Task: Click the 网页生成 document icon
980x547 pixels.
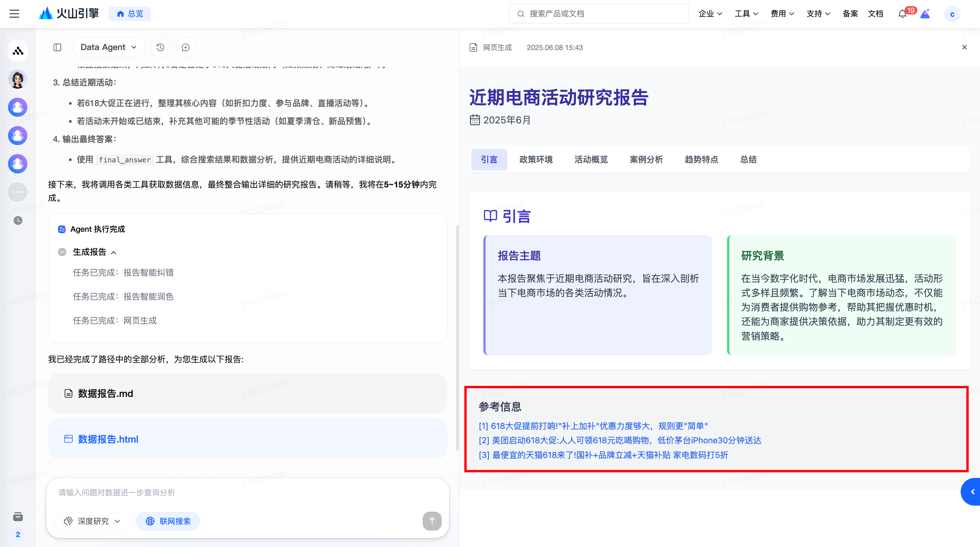Action: (473, 47)
